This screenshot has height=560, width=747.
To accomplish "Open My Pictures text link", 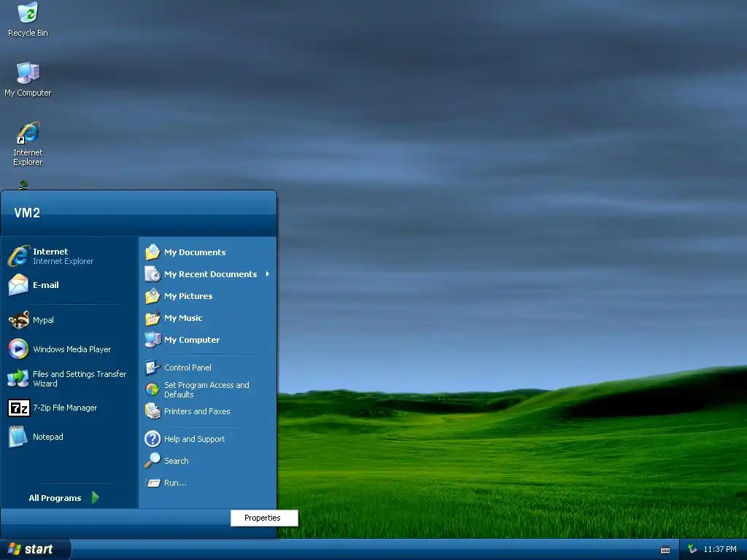I will pos(188,296).
